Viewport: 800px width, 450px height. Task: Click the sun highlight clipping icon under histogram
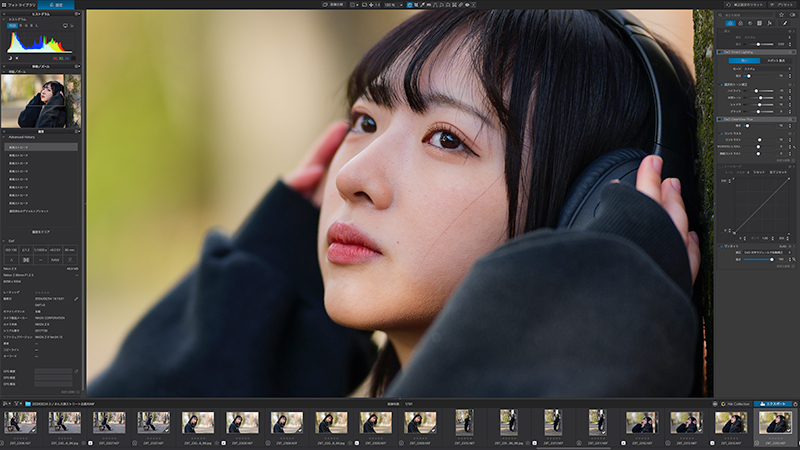pos(17,58)
